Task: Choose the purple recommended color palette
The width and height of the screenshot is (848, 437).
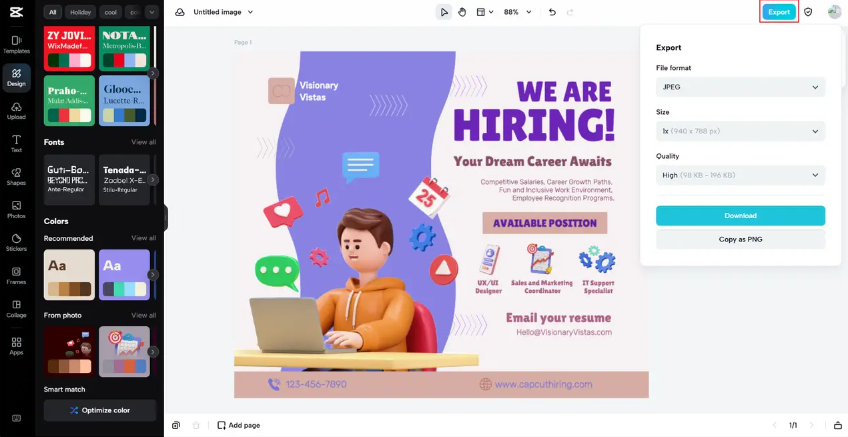Action: coord(124,275)
